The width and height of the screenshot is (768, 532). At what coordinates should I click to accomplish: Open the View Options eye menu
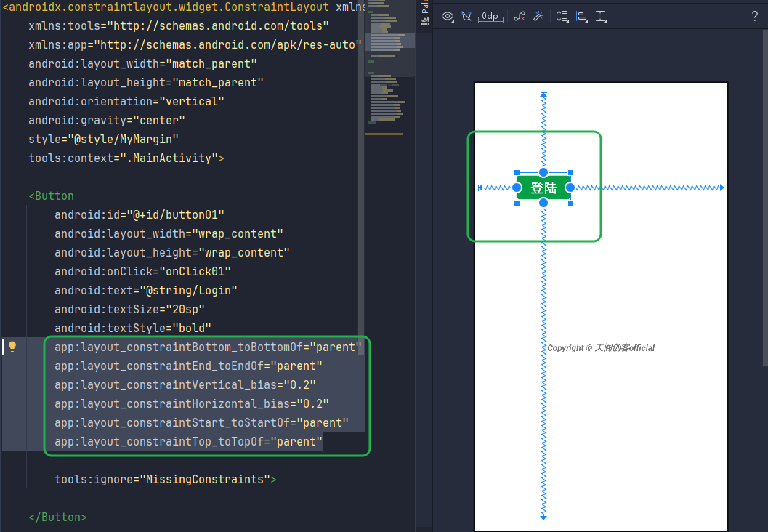(448, 16)
